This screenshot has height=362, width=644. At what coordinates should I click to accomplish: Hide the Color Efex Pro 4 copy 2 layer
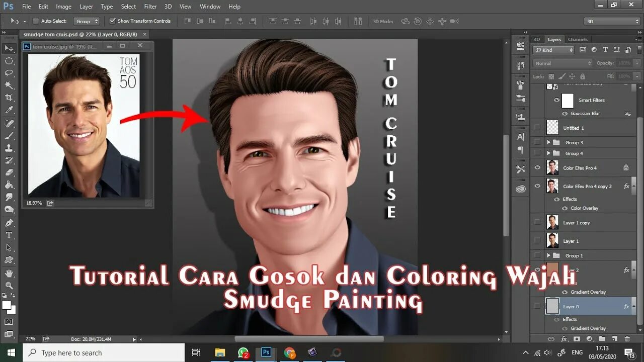click(x=537, y=186)
